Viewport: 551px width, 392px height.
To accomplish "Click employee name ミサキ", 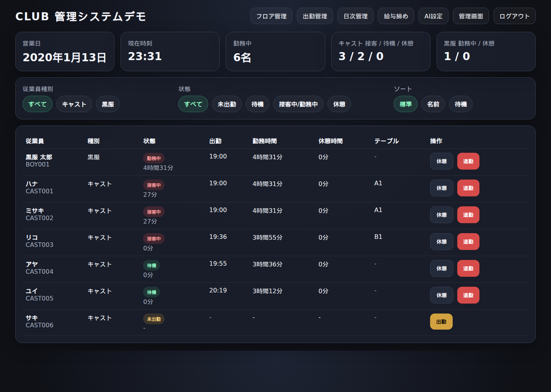I will point(35,211).
